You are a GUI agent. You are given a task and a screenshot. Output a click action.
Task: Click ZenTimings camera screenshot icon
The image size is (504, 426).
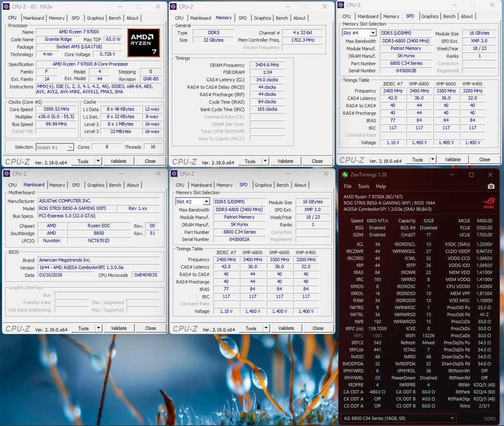point(491,186)
